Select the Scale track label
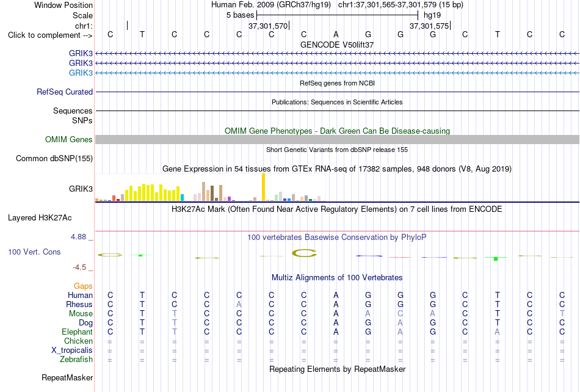This screenshot has width=580, height=392. pyautogui.click(x=82, y=15)
